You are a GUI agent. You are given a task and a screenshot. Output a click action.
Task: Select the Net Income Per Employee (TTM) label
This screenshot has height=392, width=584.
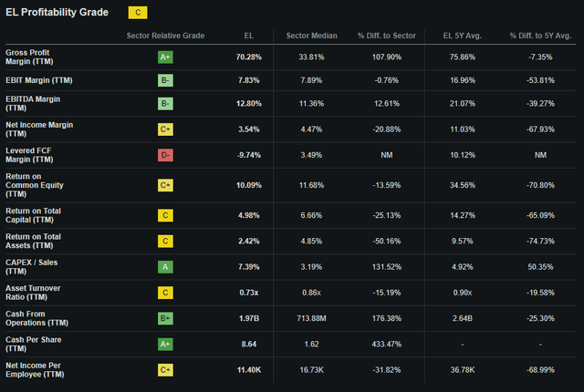[35, 370]
